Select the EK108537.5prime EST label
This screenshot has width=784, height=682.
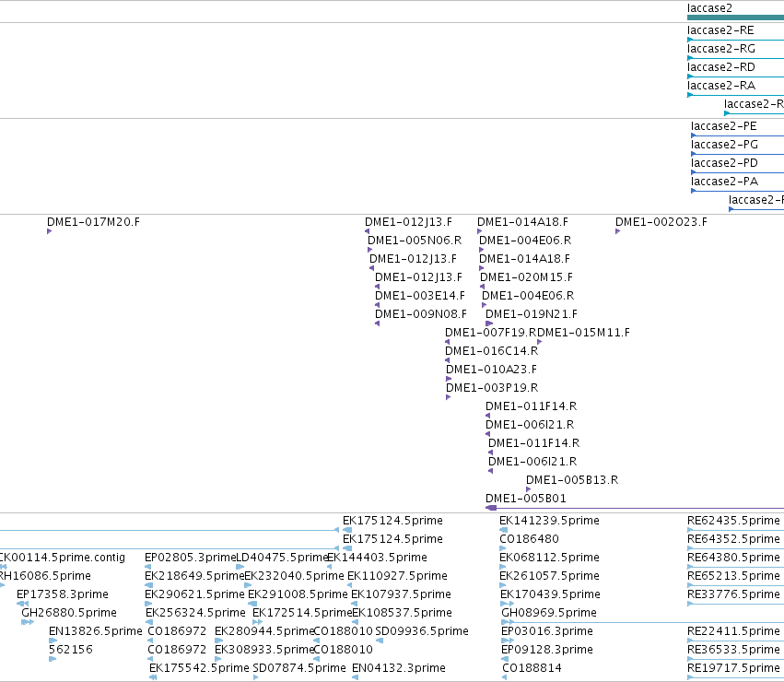402,614
